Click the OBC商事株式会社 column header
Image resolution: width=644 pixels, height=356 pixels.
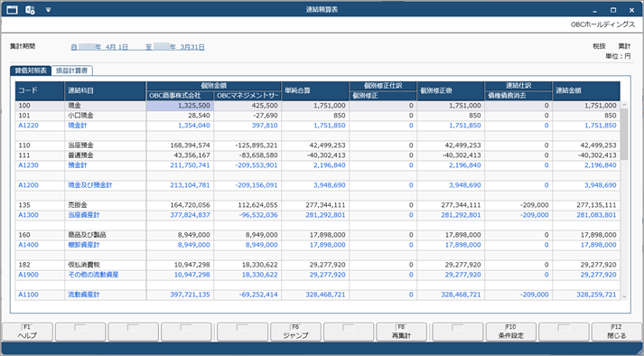pyautogui.click(x=180, y=96)
